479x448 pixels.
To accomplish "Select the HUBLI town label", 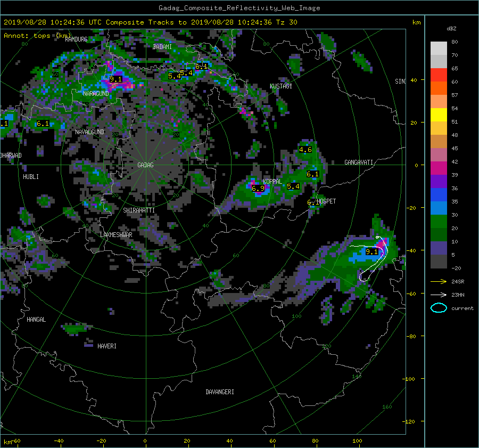I will (x=31, y=177).
